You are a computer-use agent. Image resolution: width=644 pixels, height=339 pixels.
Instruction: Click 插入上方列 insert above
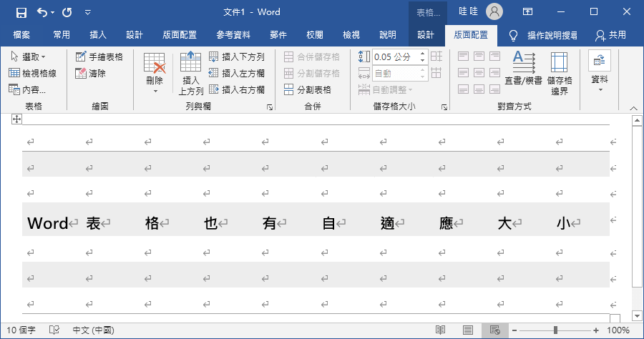pyautogui.click(x=190, y=73)
